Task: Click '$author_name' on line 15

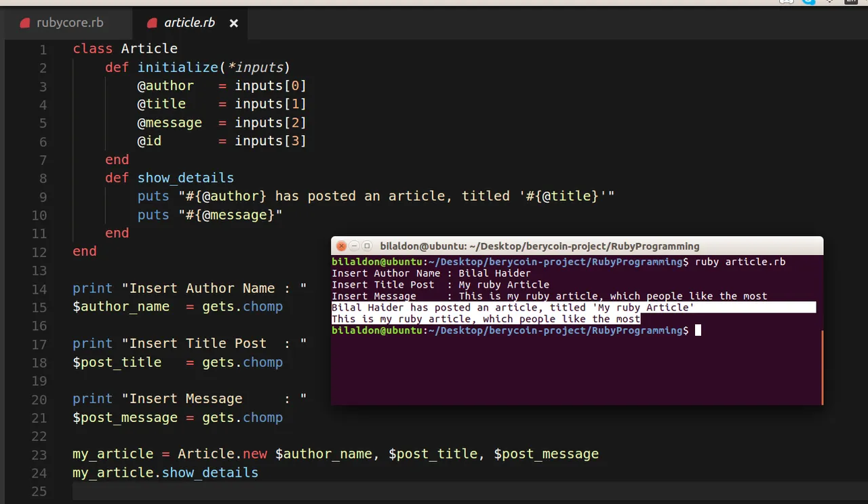Action: click(121, 307)
